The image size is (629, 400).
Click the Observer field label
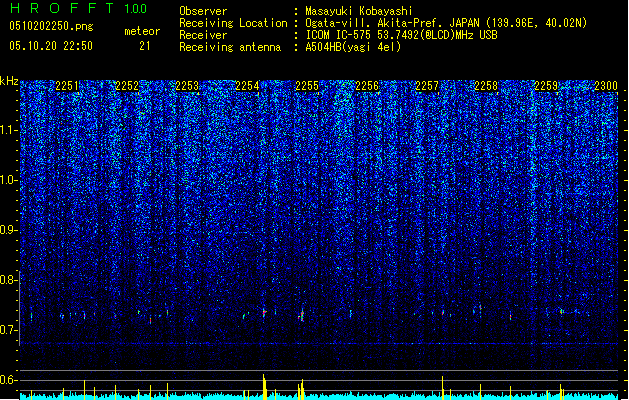click(x=203, y=11)
